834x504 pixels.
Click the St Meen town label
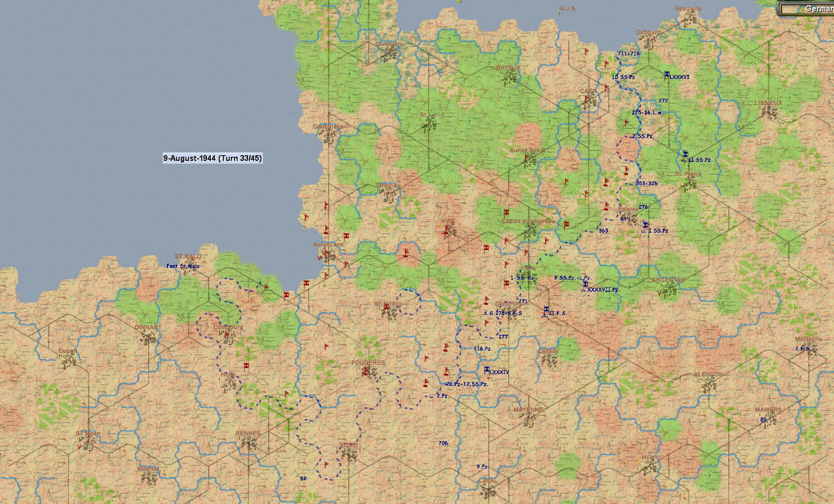tap(88, 433)
